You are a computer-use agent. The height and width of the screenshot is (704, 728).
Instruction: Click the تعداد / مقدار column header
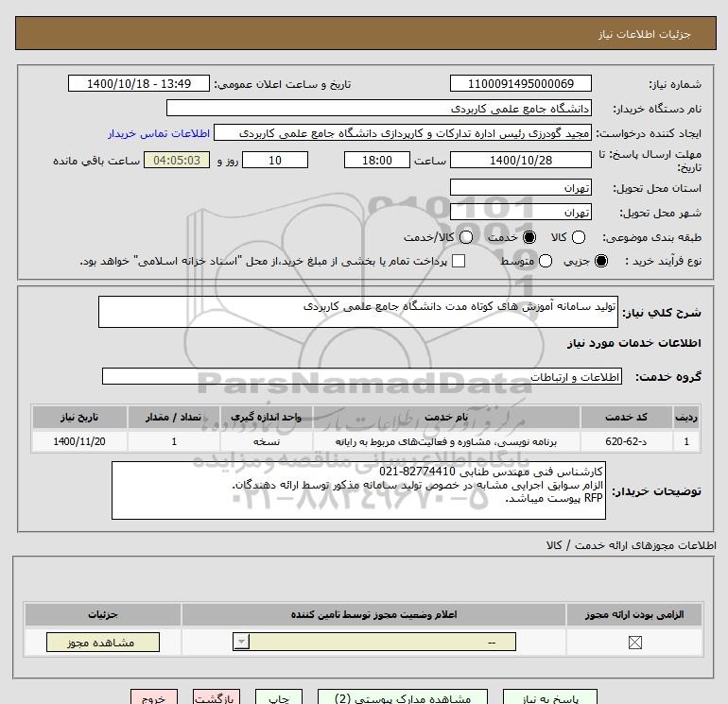[x=174, y=417]
